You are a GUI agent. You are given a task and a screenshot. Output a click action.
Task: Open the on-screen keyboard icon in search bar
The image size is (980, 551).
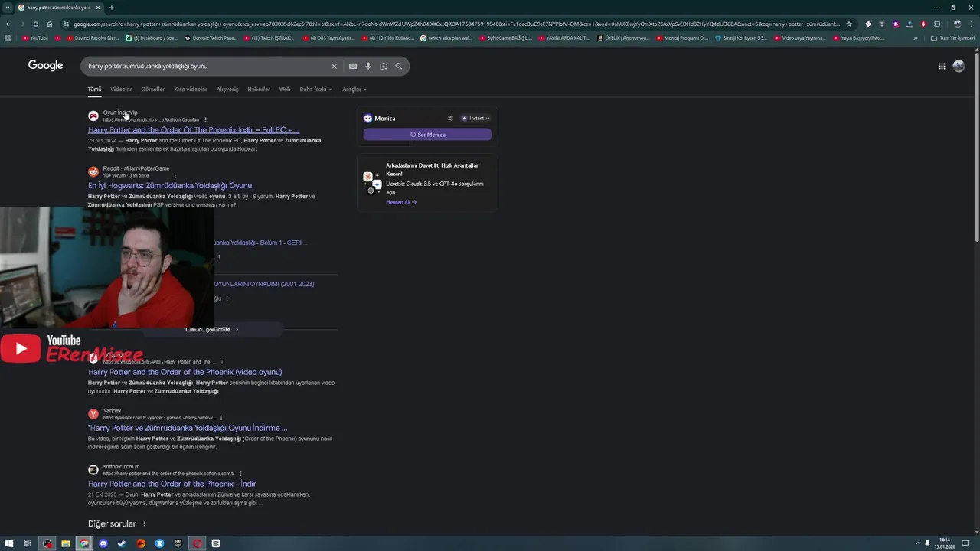point(353,66)
